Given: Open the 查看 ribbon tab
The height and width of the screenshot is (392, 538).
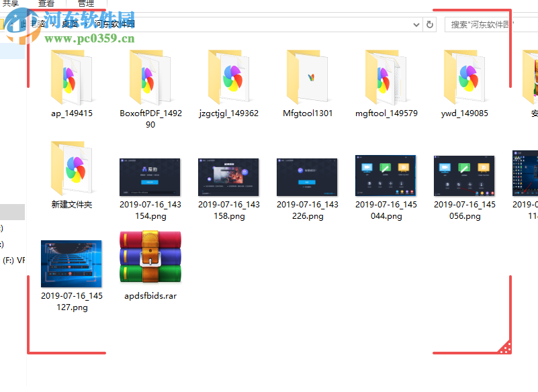Looking at the screenshot, I should [x=46, y=4].
